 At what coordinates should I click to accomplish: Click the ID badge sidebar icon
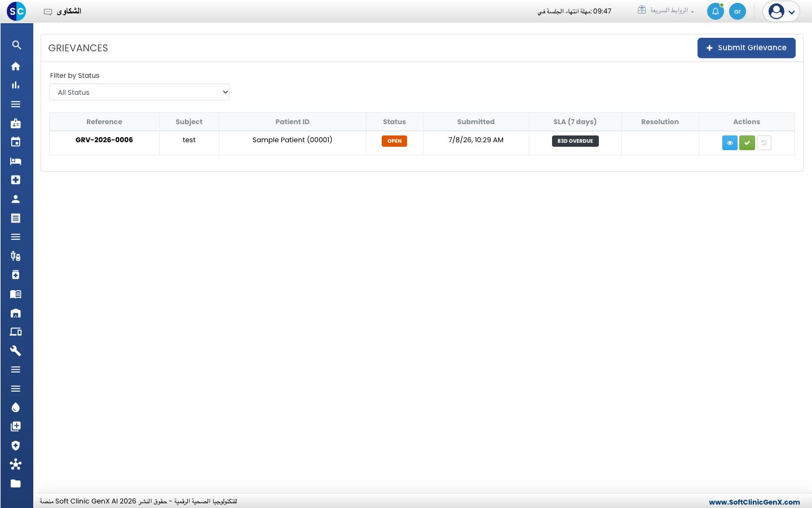(16, 123)
